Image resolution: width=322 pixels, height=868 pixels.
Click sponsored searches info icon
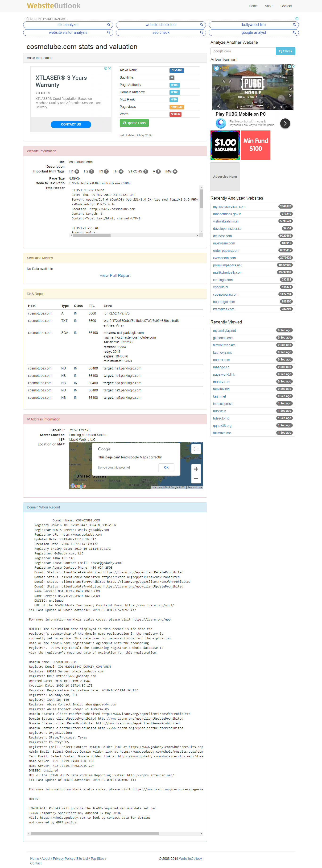(x=297, y=19)
